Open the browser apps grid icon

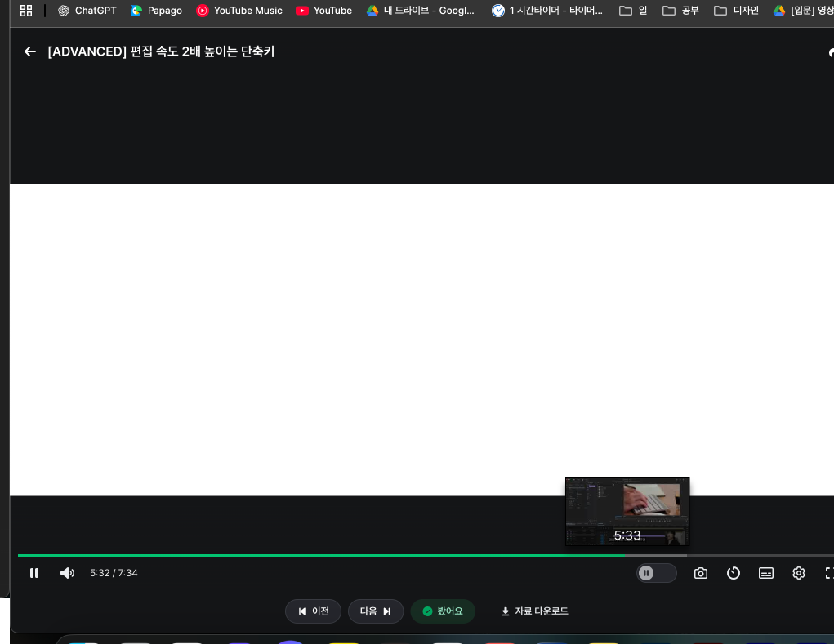pyautogui.click(x=26, y=11)
